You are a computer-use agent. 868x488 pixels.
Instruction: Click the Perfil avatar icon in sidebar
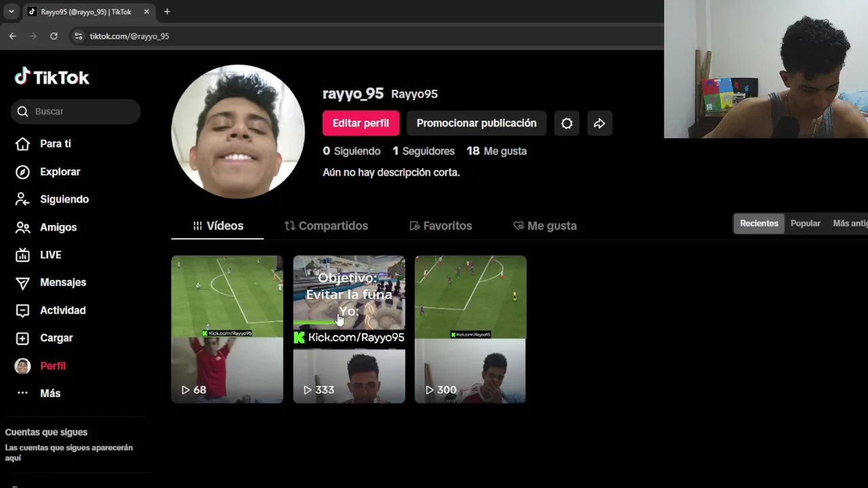pyautogui.click(x=22, y=366)
